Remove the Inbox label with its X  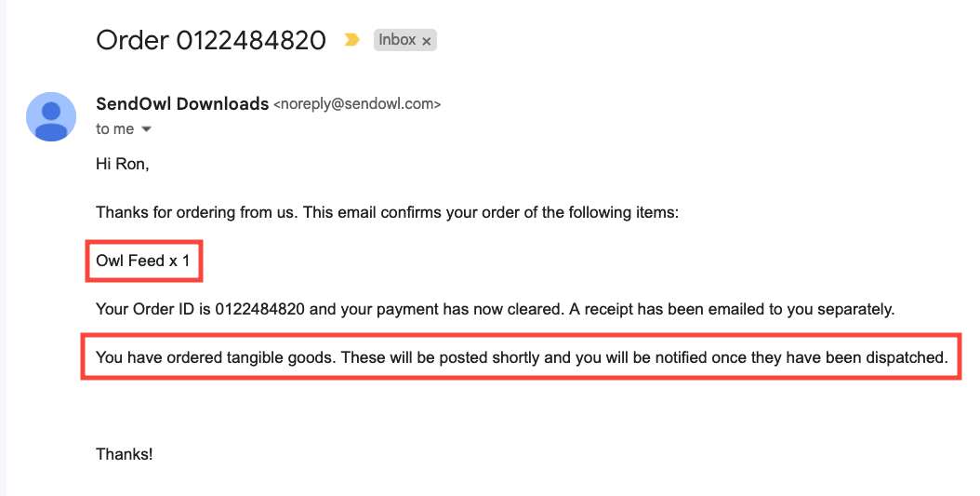[x=427, y=41]
